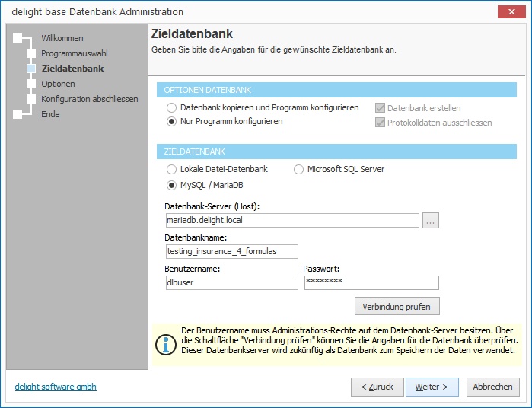Open the 'delight software gmbh' link
The image size is (532, 408).
(x=56, y=387)
